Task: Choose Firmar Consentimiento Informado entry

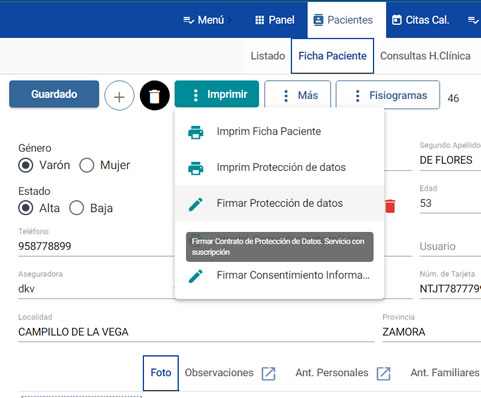Action: coord(279,275)
